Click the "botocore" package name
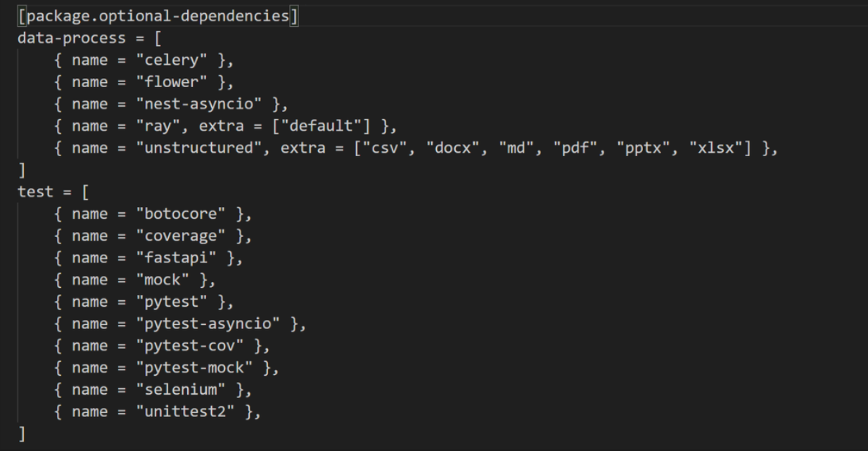Image resolution: width=868 pixels, height=451 pixels. tap(176, 214)
